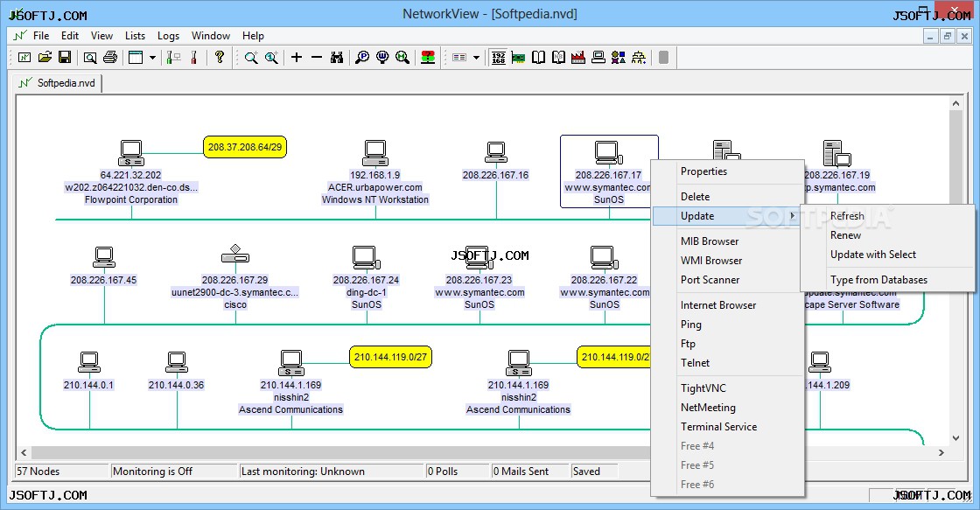Choose NetMeeting in the context menu
Image resolution: width=980 pixels, height=510 pixels.
(x=727, y=408)
